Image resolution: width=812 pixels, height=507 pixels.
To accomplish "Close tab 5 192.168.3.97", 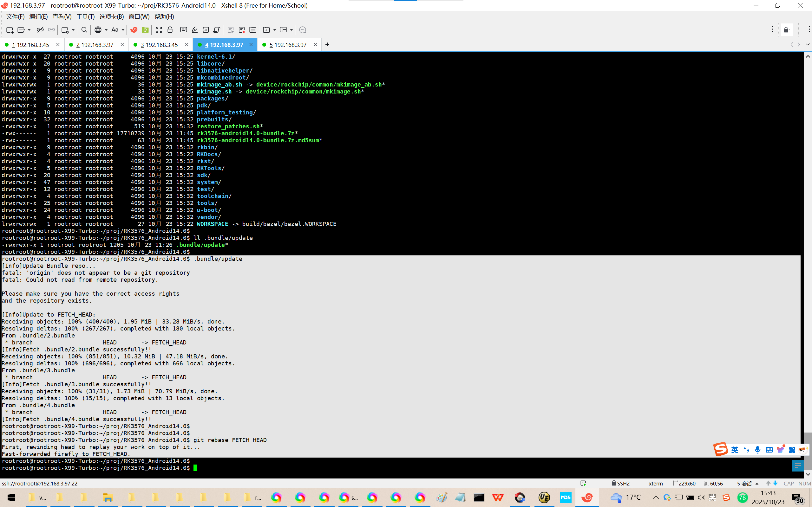I will coord(315,45).
